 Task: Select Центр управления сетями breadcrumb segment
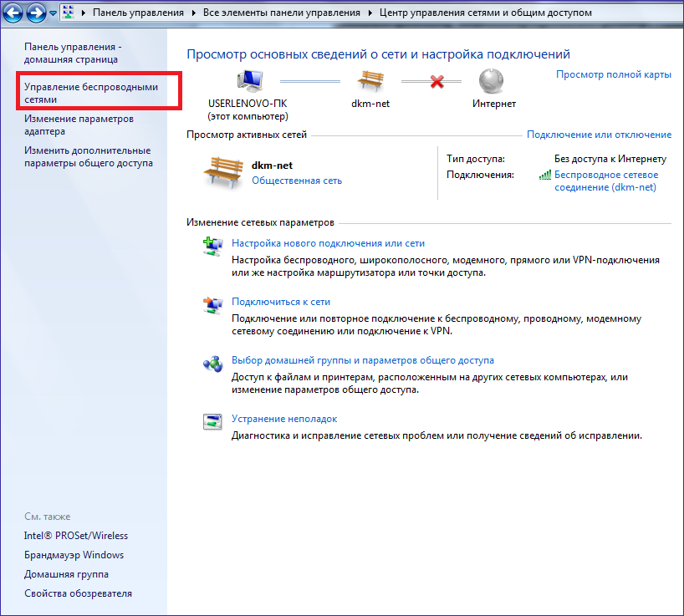[485, 13]
